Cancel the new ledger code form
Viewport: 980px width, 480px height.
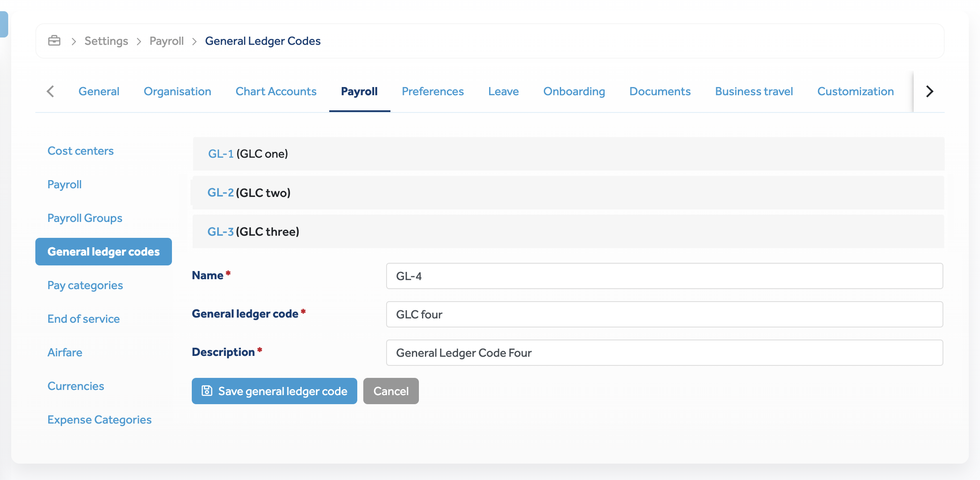pos(390,391)
